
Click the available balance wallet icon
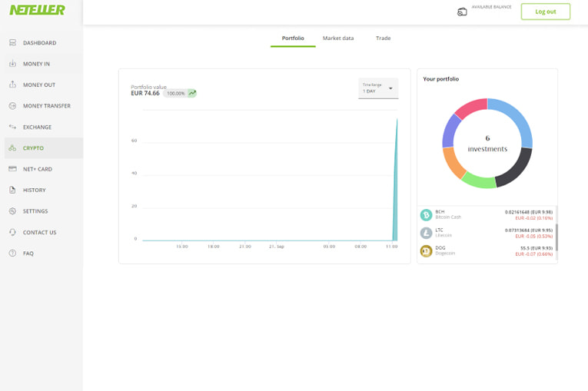coord(462,12)
